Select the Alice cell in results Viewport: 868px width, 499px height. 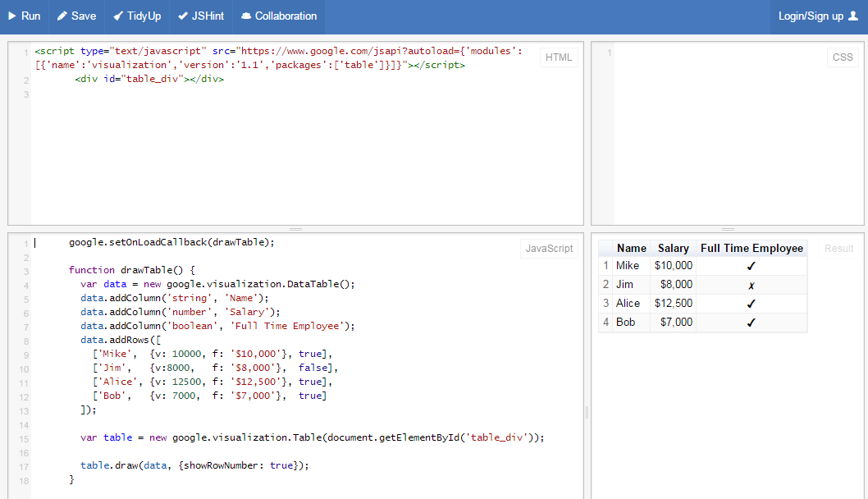(631, 304)
